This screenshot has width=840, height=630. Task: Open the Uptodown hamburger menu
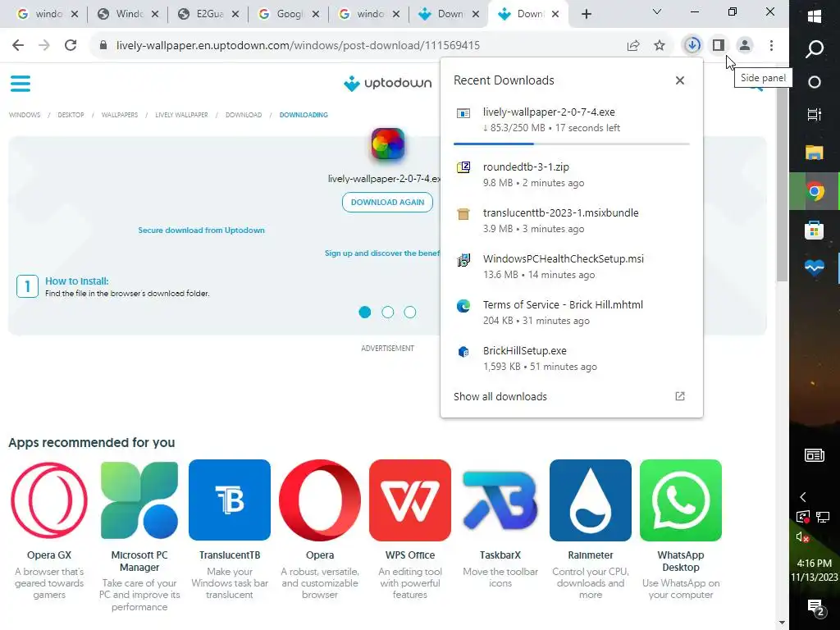[x=21, y=84]
